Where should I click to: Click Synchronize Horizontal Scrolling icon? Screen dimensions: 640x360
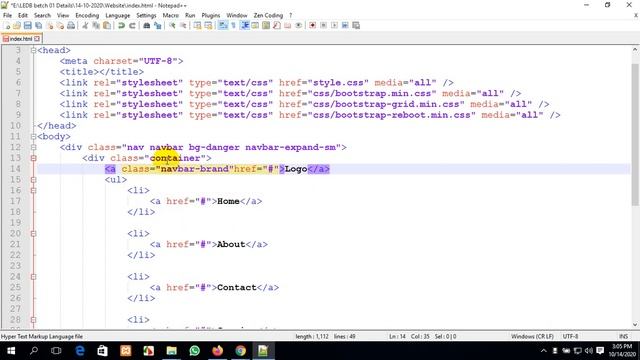pyautogui.click(x=208, y=26)
